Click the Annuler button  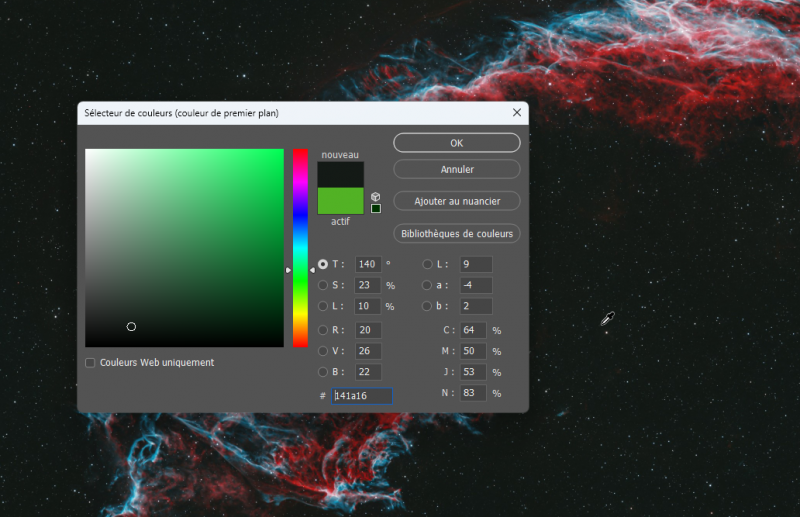tap(457, 169)
